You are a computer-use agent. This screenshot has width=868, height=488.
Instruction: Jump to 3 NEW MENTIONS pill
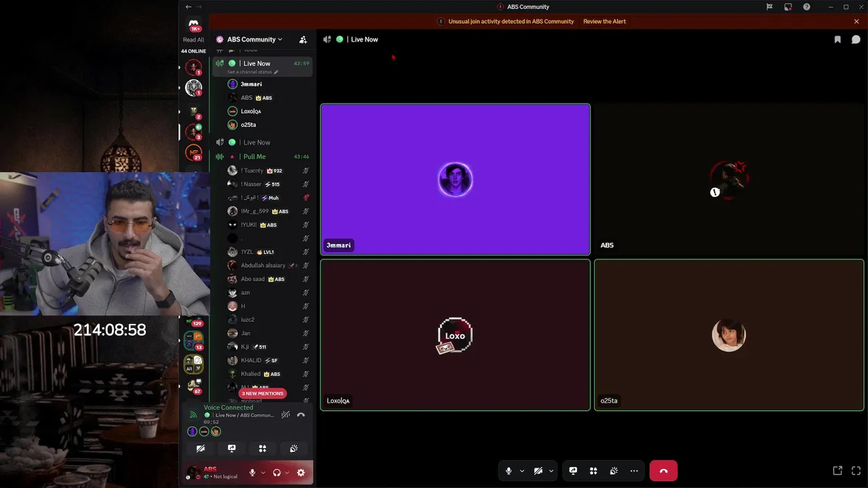click(x=262, y=393)
